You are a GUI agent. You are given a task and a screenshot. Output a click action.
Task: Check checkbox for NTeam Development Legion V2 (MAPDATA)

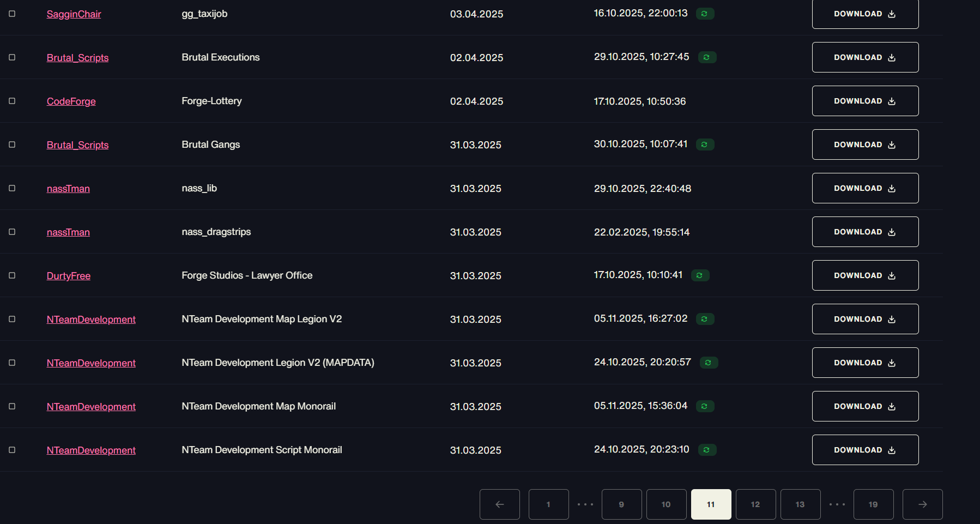(x=12, y=363)
